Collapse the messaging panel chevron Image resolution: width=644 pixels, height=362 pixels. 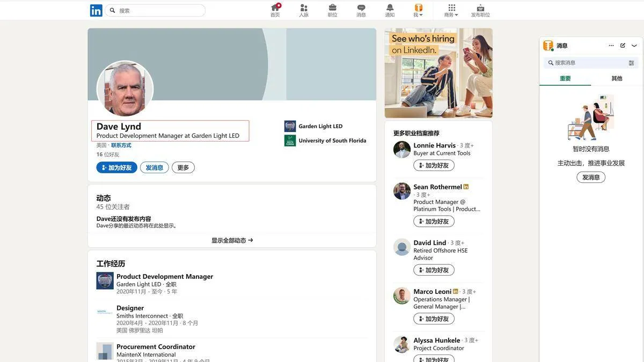coord(634,46)
